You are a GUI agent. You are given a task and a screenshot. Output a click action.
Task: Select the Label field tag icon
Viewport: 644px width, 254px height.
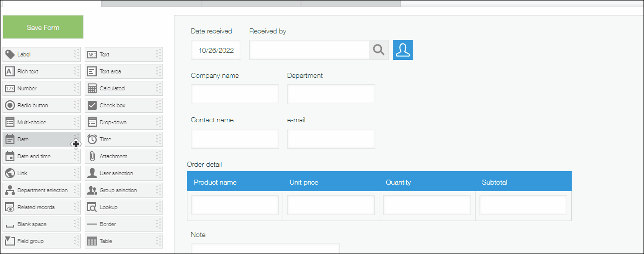point(9,54)
